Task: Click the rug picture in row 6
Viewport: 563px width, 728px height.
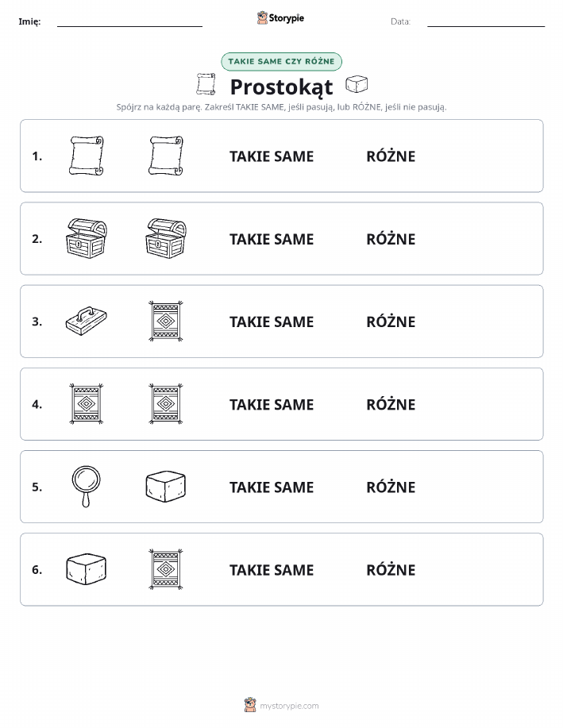Action: (166, 569)
